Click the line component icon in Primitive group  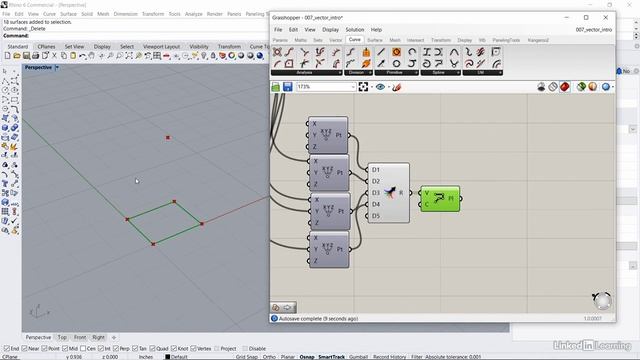coord(381,52)
